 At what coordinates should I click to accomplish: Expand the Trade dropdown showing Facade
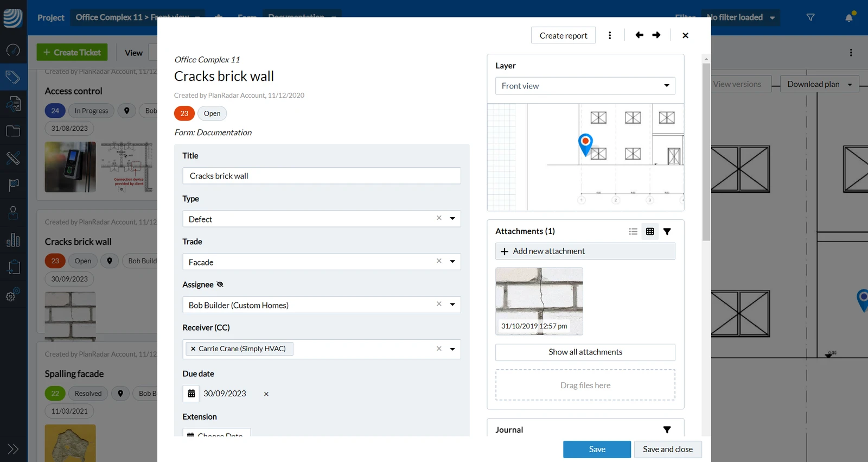click(x=452, y=262)
